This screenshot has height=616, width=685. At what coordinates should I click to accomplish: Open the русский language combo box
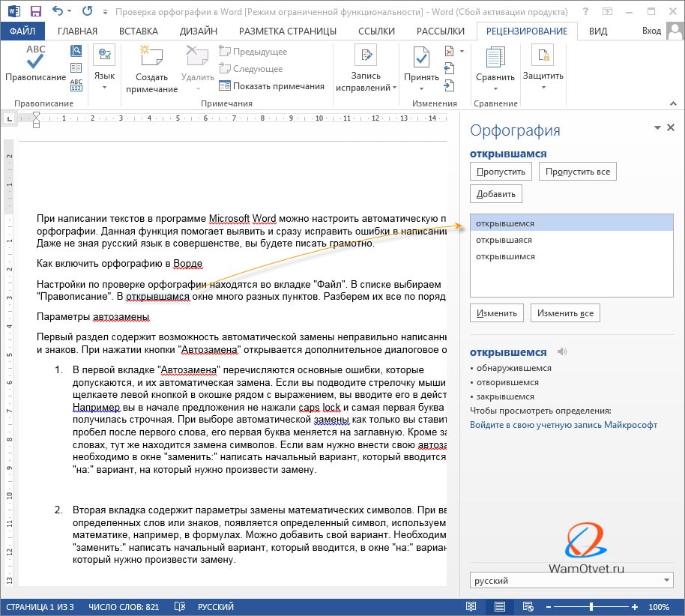coord(571,580)
